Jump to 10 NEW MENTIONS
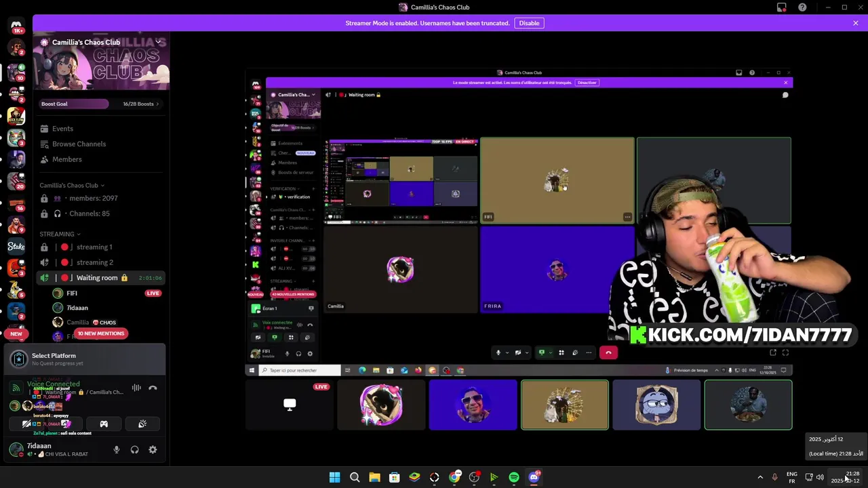This screenshot has width=868, height=488. coord(101,333)
